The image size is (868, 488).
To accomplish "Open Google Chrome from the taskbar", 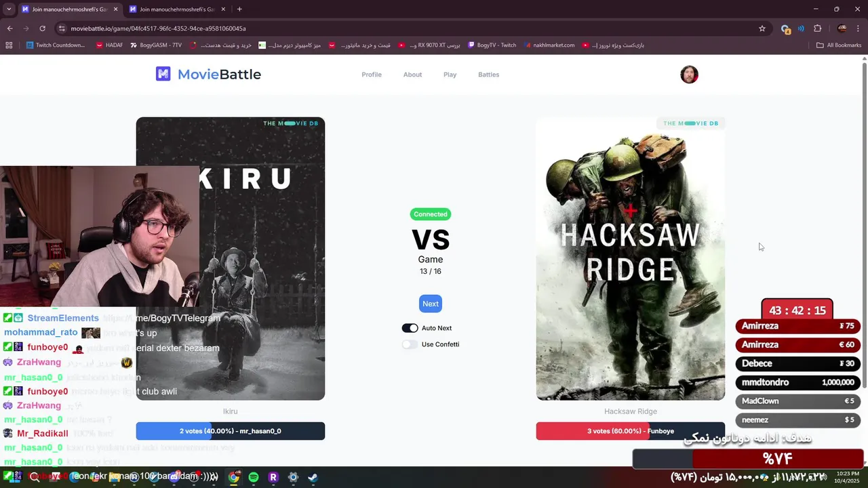I will [234, 477].
